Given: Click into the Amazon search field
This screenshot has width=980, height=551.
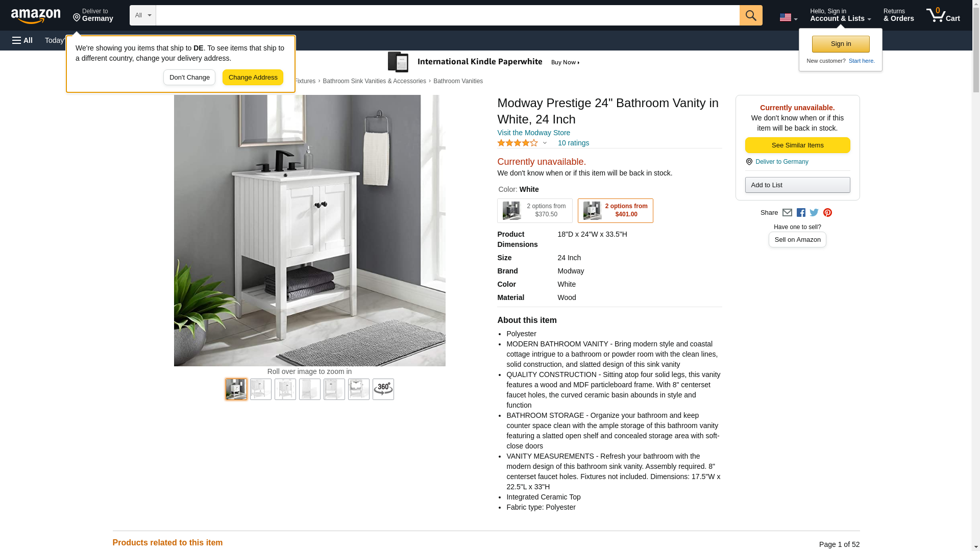Looking at the screenshot, I should pyautogui.click(x=447, y=15).
